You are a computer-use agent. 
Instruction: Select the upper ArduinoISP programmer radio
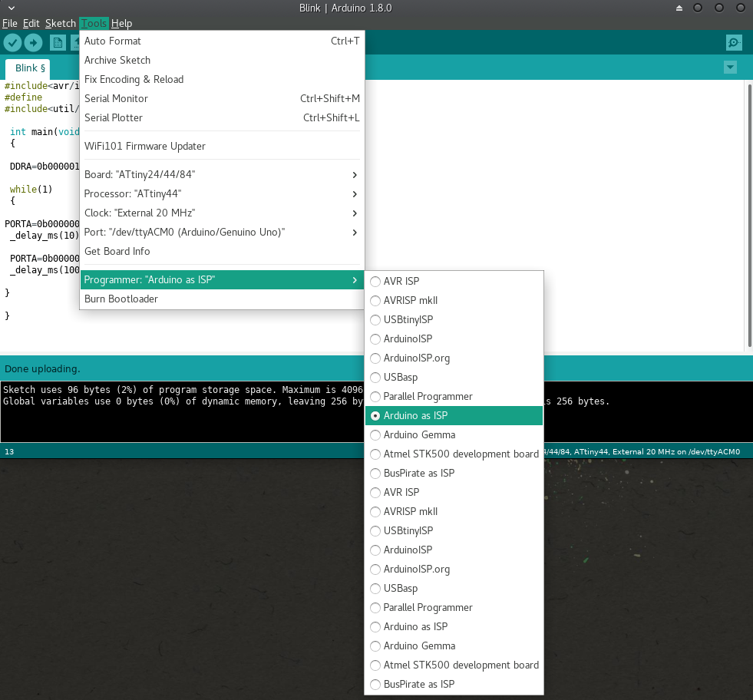454,338
